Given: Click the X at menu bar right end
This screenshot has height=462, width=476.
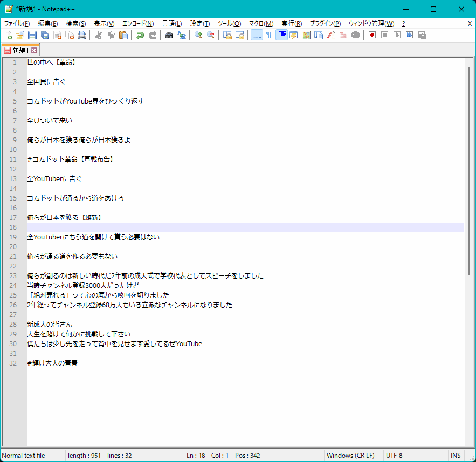Looking at the screenshot, I should point(470,24).
